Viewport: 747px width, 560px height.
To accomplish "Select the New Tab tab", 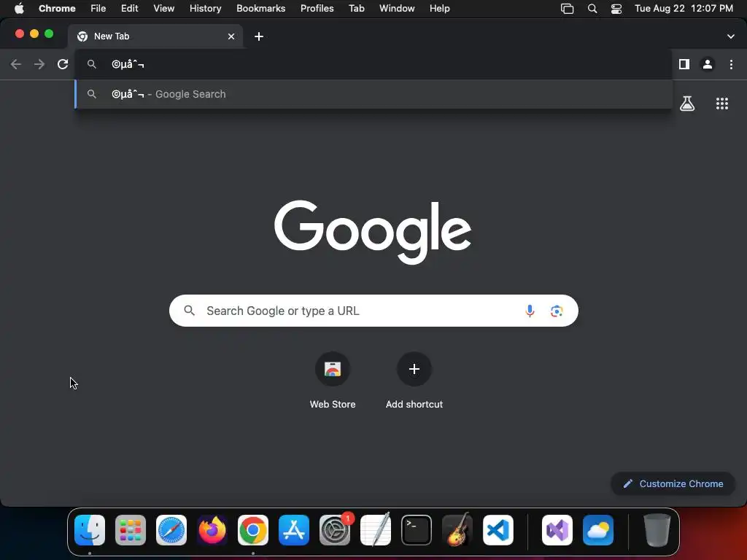I will point(155,36).
